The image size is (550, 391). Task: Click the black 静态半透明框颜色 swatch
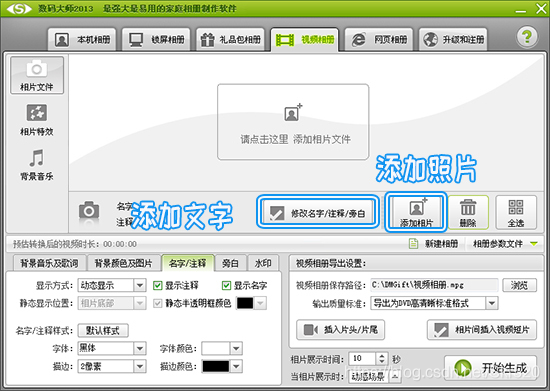click(245, 303)
